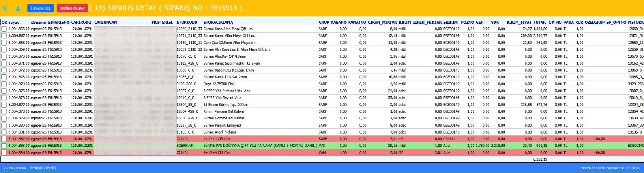
Task: Select the 'Rimini Pencere Kol Kahve' cell
Action: 224,111
